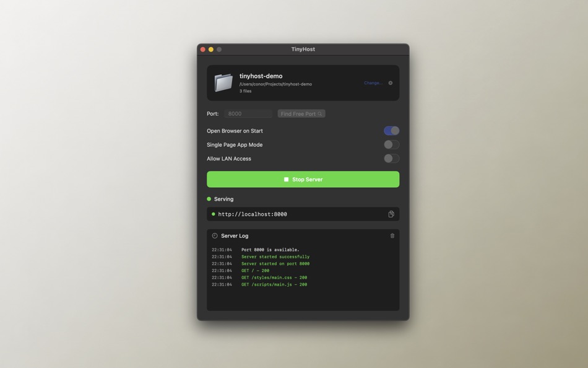Viewport: 588px width, 368px height.
Task: Click the Change... link
Action: [x=373, y=82]
